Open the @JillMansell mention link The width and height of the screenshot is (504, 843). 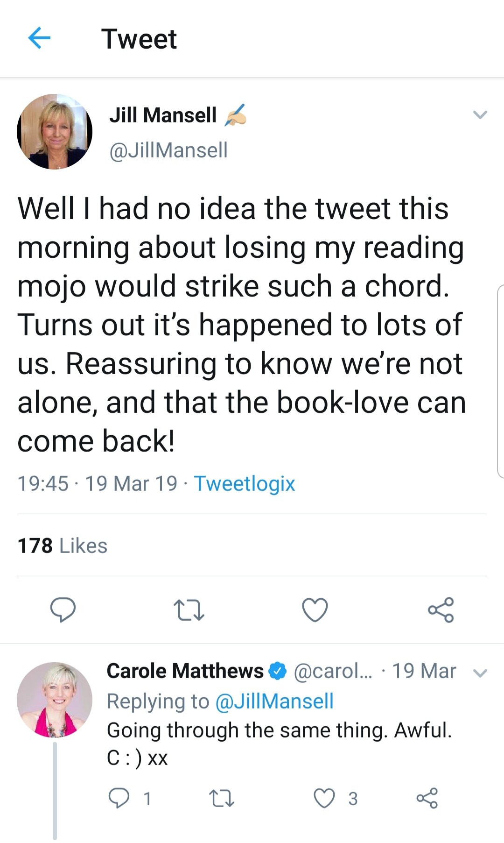(x=274, y=701)
